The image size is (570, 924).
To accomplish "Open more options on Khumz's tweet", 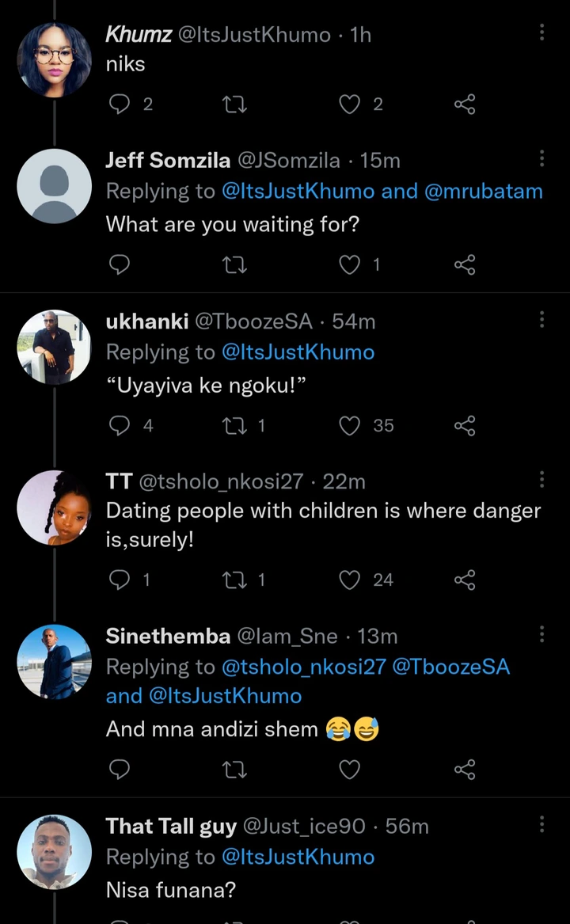I will [542, 32].
